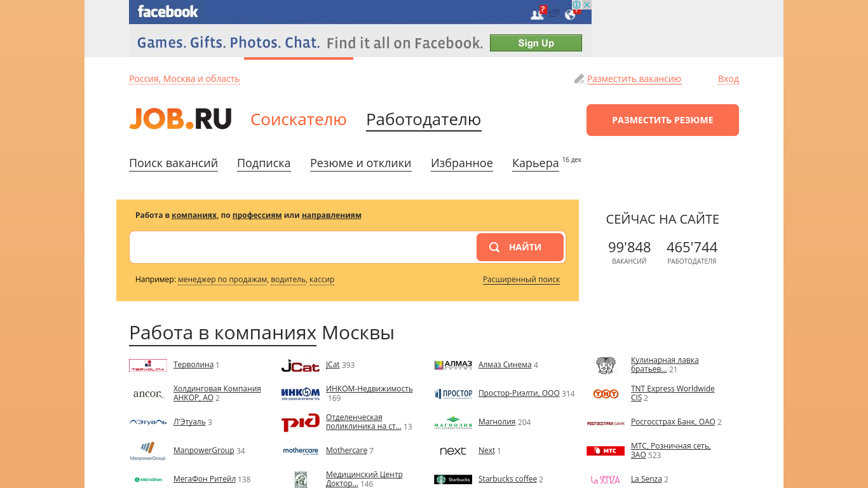Viewport: 868px width, 488px height.
Task: Open the Работа в компаниях heading link
Action: pyautogui.click(x=222, y=333)
